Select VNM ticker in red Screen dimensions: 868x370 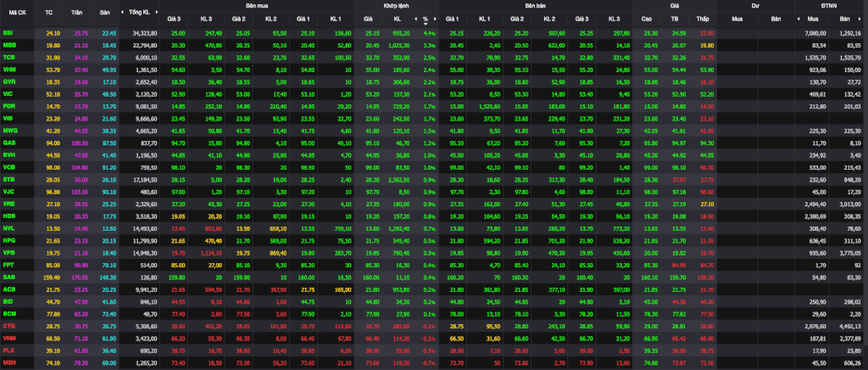pyautogui.click(x=8, y=337)
